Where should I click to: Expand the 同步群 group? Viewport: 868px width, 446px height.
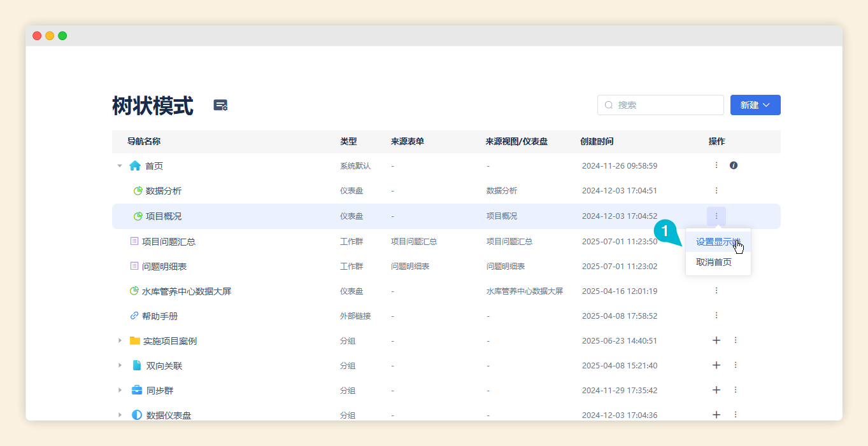(119, 391)
